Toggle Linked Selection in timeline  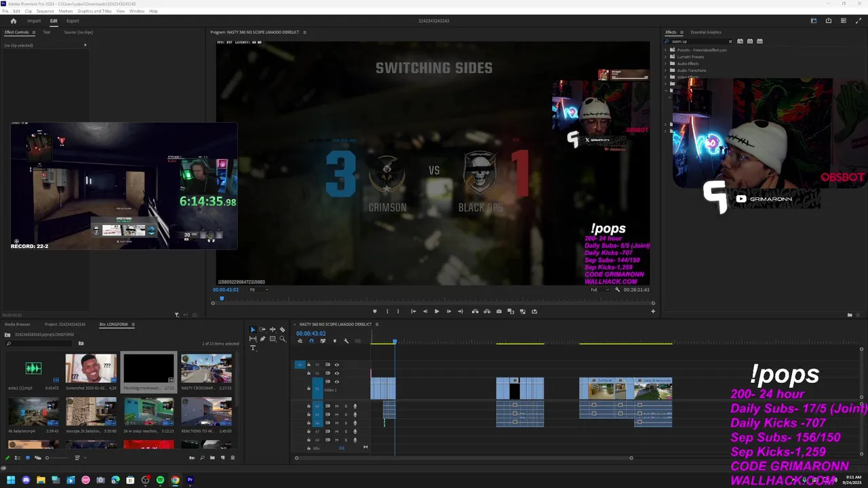[x=323, y=341]
